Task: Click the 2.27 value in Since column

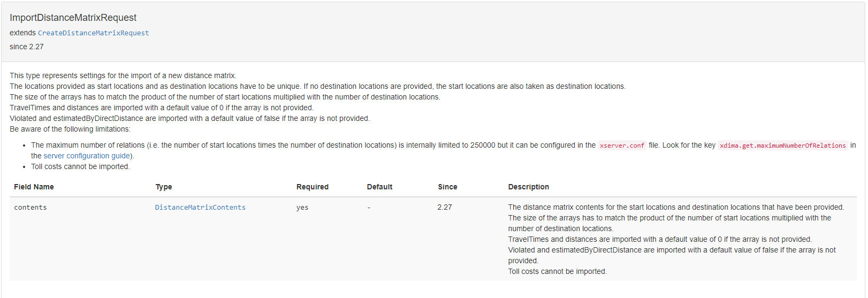Action: 445,207
